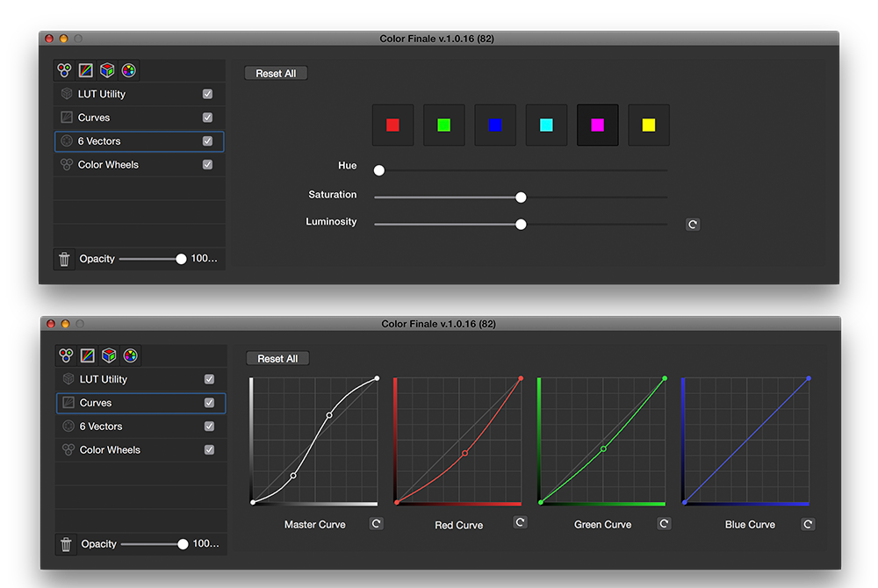Viewport: 878px width, 588px height.
Task: Click the 6 Vectors toolbar icon in lower window
Action: 130,355
